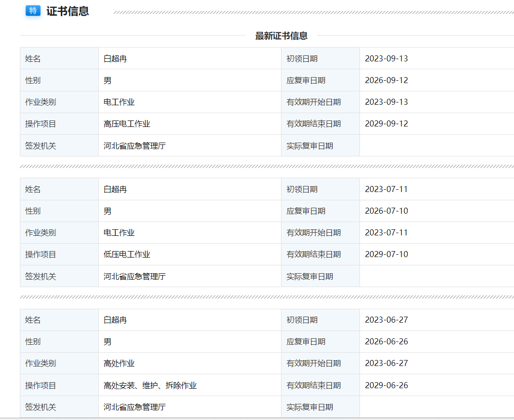Click the 高处作业 work category value
The image size is (514, 420).
coord(119,363)
